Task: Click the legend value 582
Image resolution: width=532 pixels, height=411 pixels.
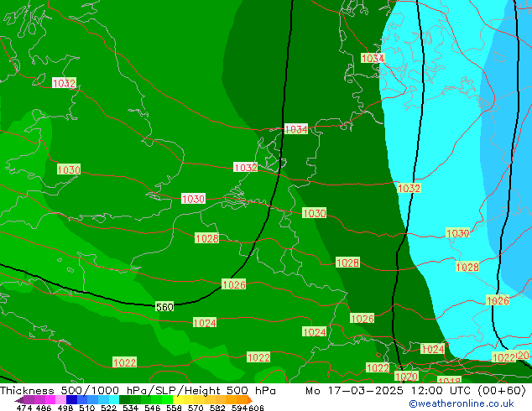Action: [x=217, y=408]
